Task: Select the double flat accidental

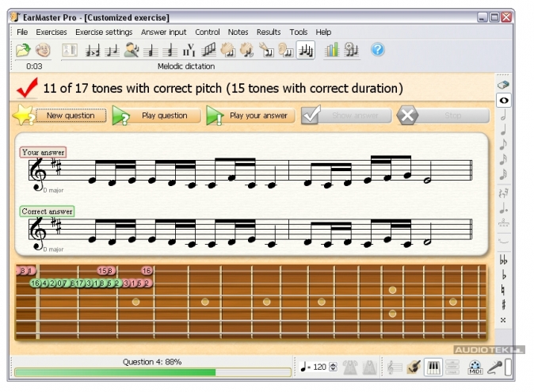Action: [x=503, y=260]
